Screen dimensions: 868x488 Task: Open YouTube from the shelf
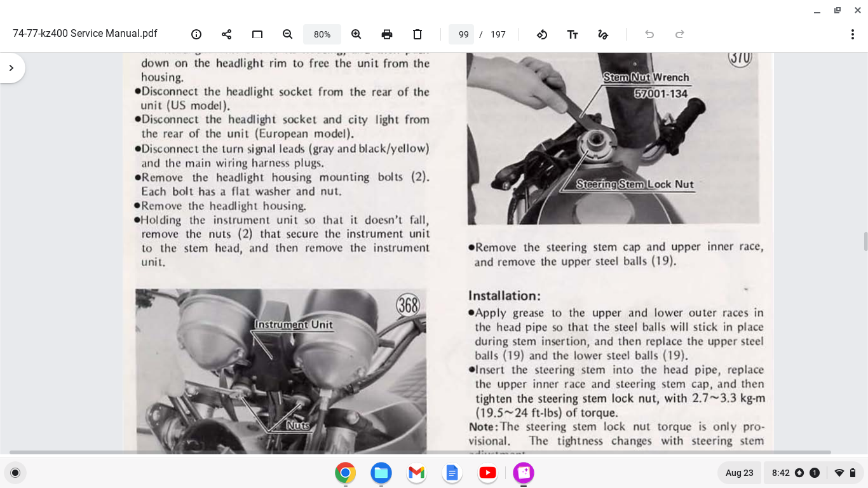tap(488, 473)
